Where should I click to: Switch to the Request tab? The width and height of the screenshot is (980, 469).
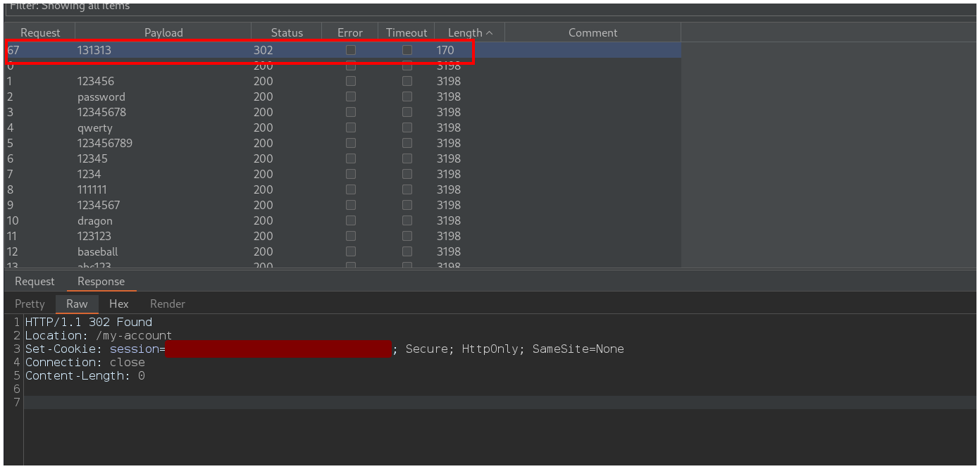point(35,282)
